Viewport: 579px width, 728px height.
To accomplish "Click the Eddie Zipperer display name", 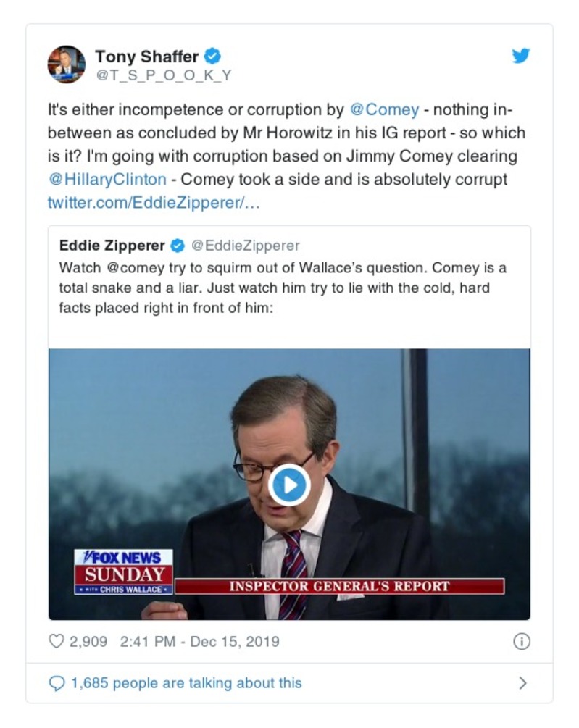I will pyautogui.click(x=112, y=246).
